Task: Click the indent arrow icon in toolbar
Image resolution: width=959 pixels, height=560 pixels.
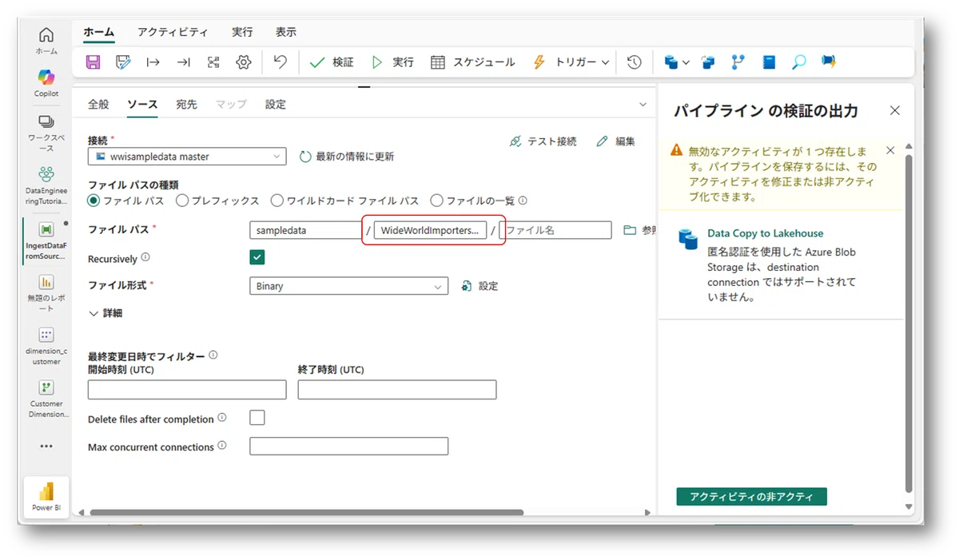Action: pyautogui.click(x=153, y=62)
